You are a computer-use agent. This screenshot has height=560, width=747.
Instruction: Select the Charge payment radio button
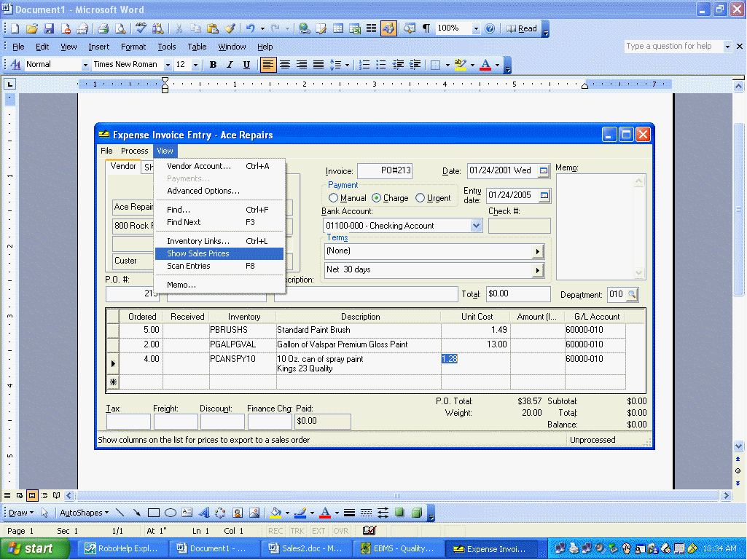tap(376, 198)
